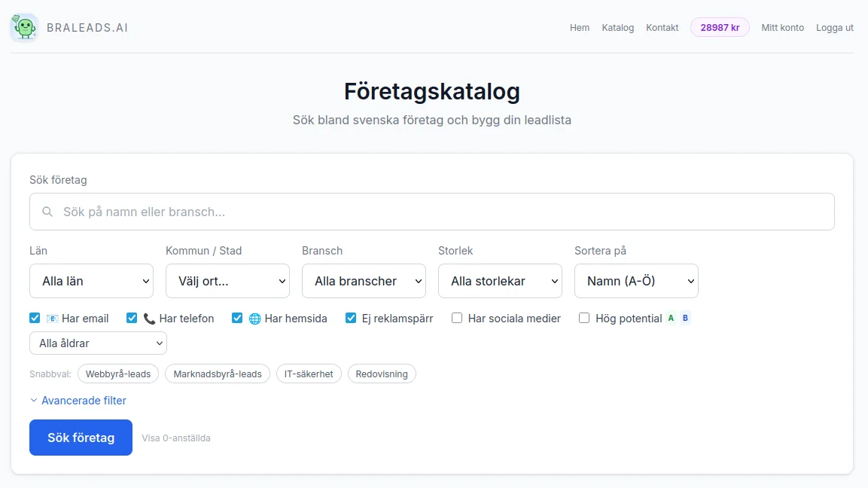Click the green A badge near Hög potential
This screenshot has height=488, width=868.
coord(671,318)
